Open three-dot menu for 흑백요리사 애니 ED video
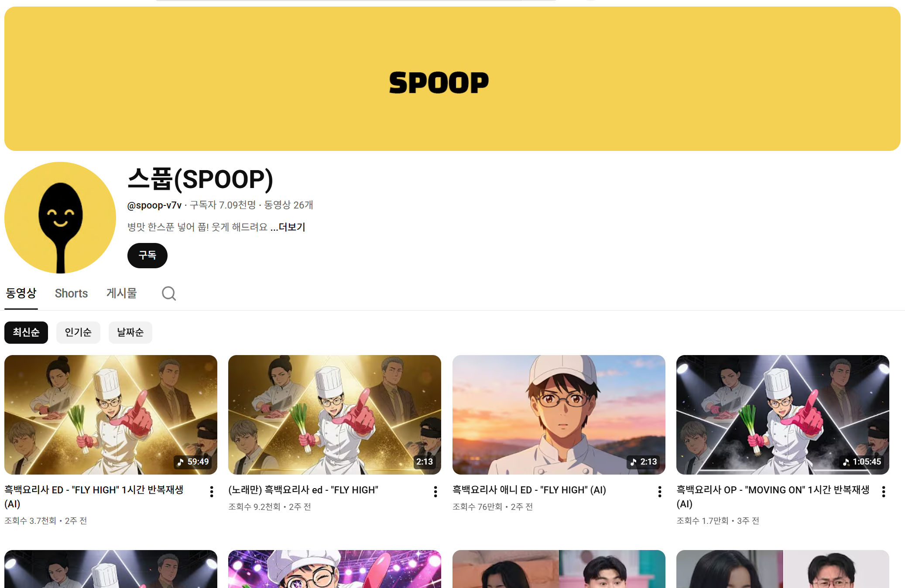 click(660, 492)
